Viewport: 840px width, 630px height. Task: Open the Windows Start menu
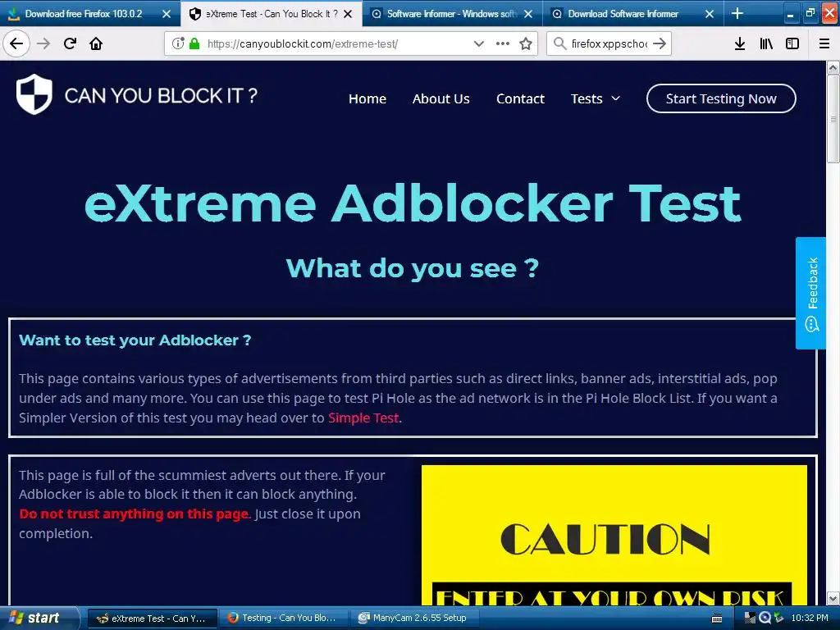click(38, 618)
